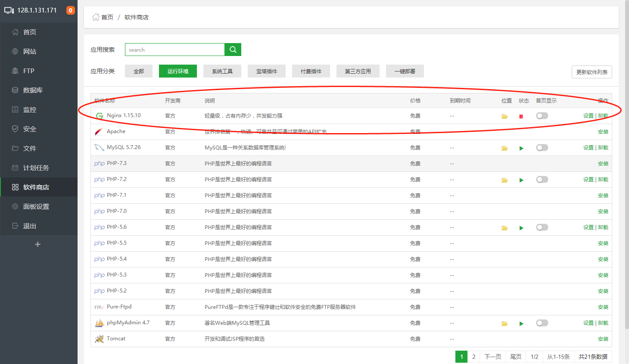Viewport: 629px width, 364px height.
Task: Select the 运行环境 category tab
Action: (178, 71)
